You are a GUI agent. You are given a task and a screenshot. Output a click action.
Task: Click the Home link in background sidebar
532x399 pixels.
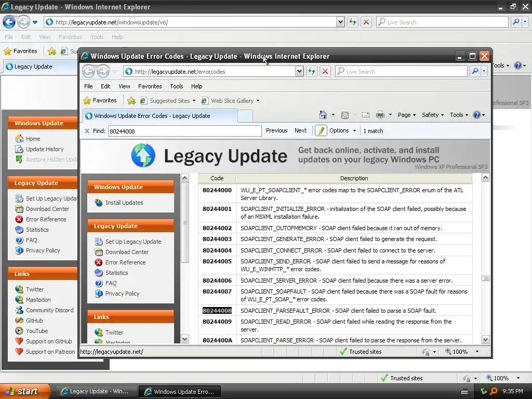pos(33,139)
